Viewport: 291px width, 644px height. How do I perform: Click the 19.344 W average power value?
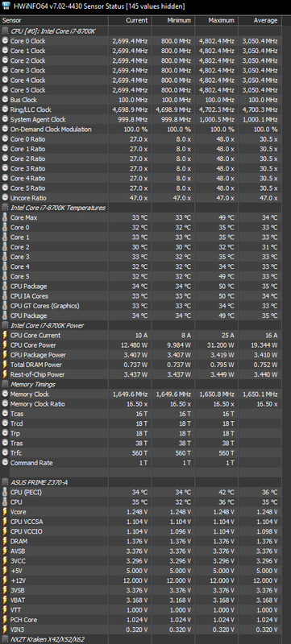pos(263,345)
